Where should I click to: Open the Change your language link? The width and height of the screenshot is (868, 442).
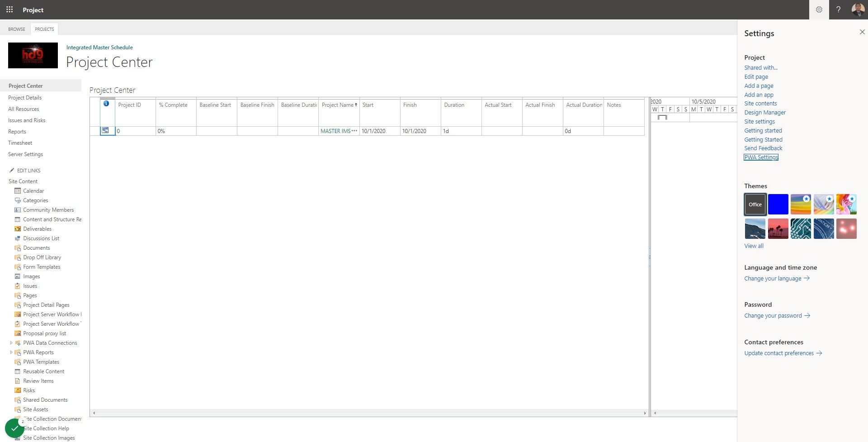coord(777,279)
